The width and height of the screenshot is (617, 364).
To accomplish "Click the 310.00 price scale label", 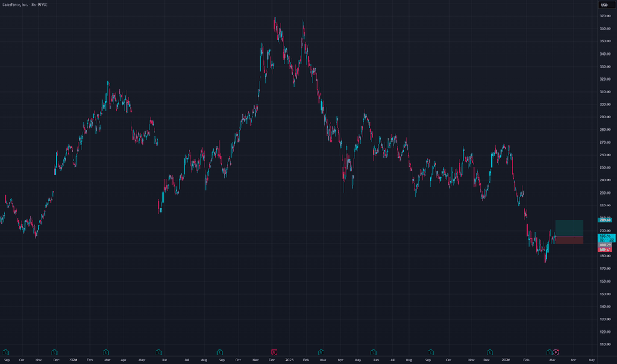I will coord(605,92).
